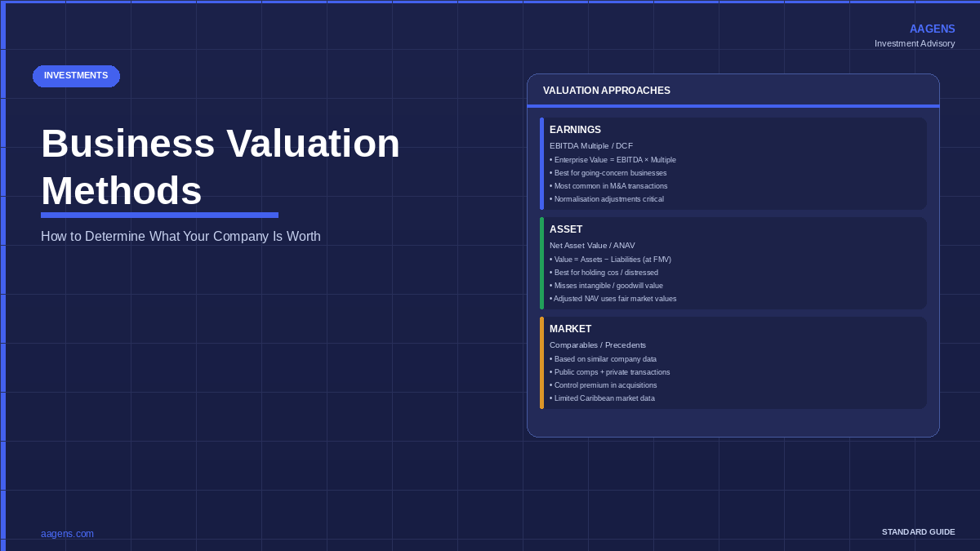
Task: Click Public comps + private transactions bullet
Action: [x=610, y=372]
